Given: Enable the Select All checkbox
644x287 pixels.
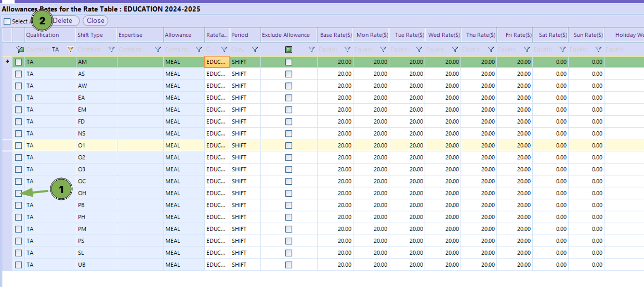Looking at the screenshot, I should click(x=7, y=21).
